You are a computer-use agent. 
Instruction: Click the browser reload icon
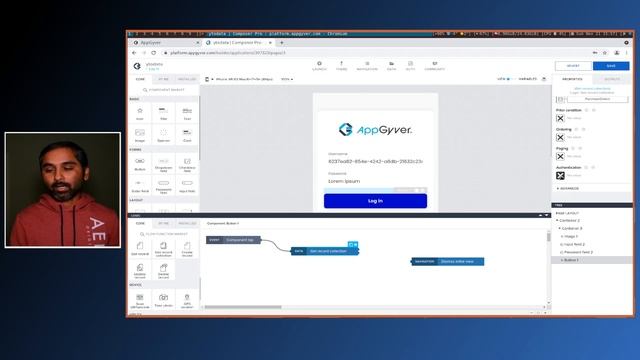(153, 53)
